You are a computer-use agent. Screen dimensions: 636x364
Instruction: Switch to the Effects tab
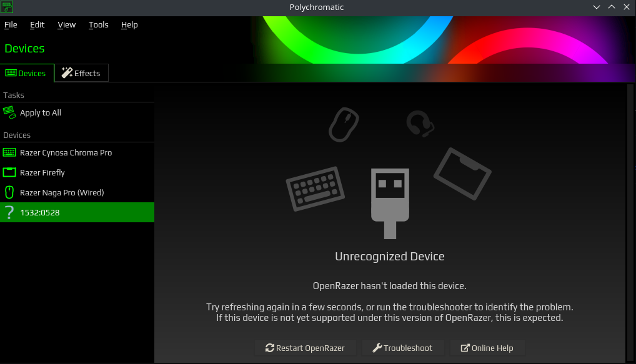81,73
